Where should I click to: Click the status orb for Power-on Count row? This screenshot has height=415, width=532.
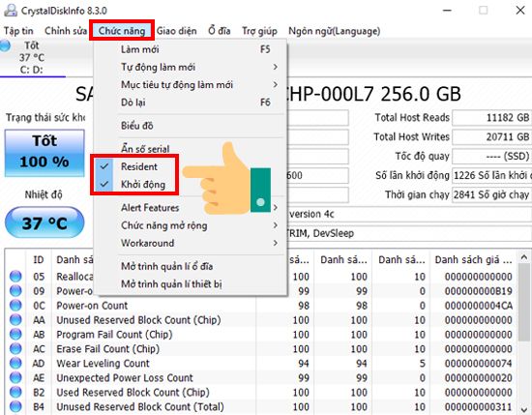[x=15, y=306]
